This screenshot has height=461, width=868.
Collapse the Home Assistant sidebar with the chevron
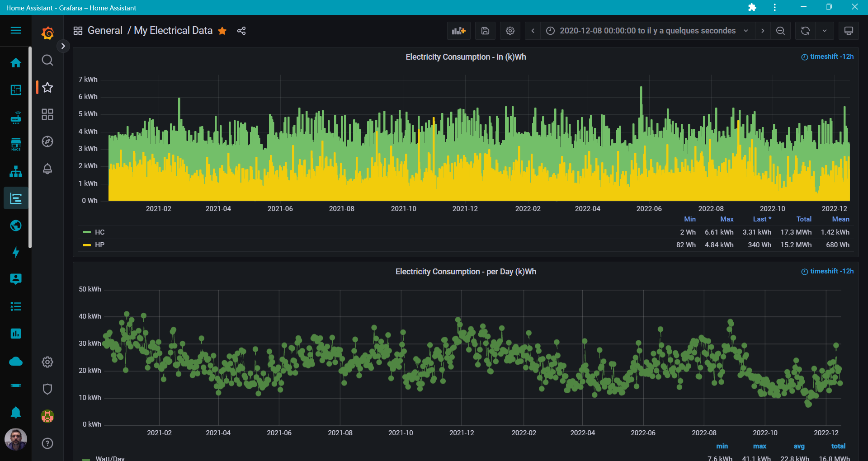63,46
